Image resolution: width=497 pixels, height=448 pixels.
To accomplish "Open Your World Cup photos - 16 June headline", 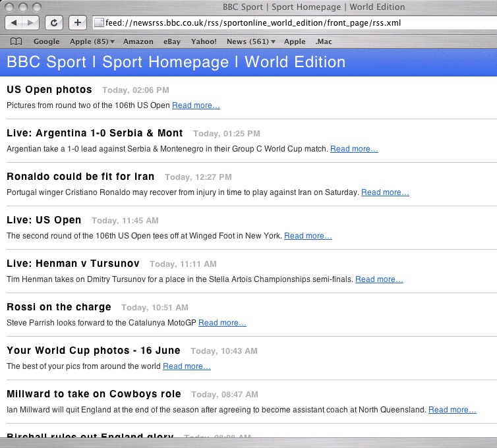I will pyautogui.click(x=94, y=350).
